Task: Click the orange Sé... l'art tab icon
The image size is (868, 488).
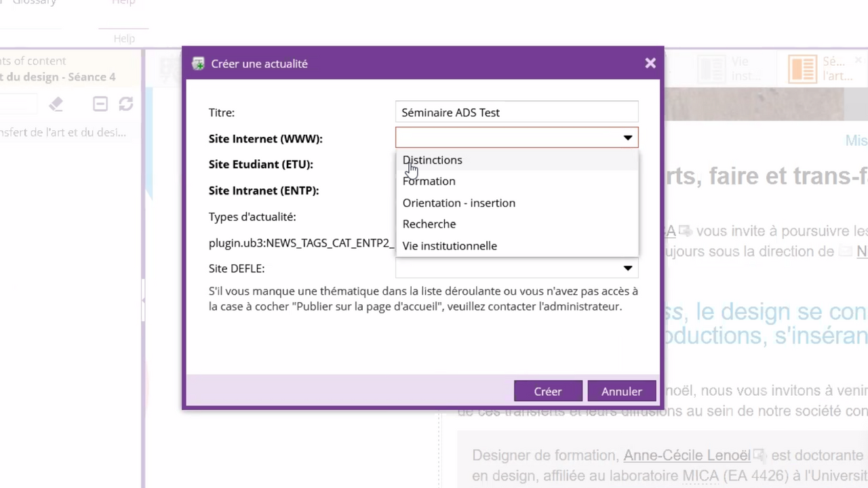Action: pos(802,69)
